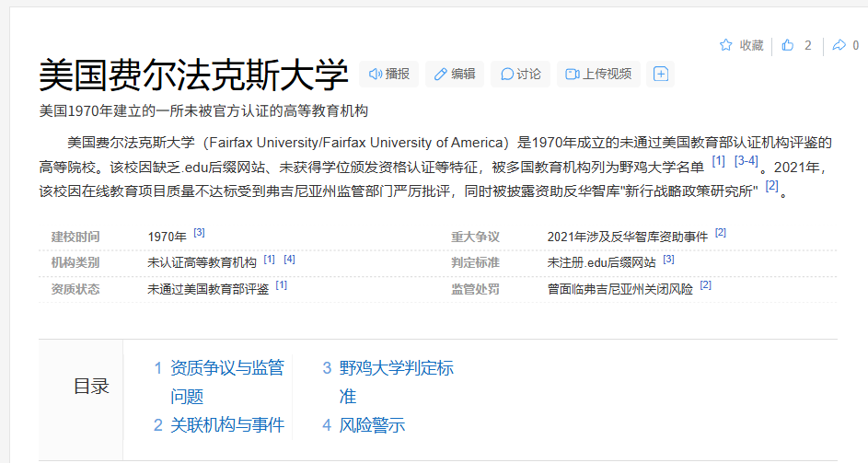
Task: Open citation [2] after 新行战略政策研究所
Action: coord(771,186)
